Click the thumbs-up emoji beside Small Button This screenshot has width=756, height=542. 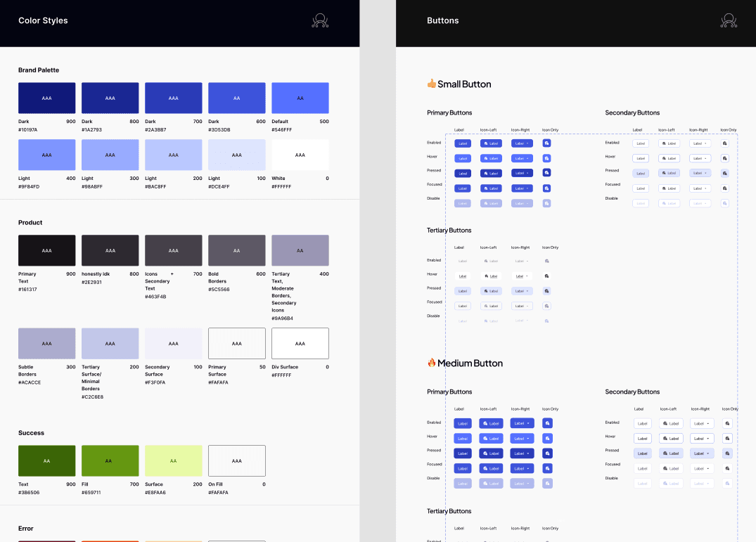[x=432, y=84]
